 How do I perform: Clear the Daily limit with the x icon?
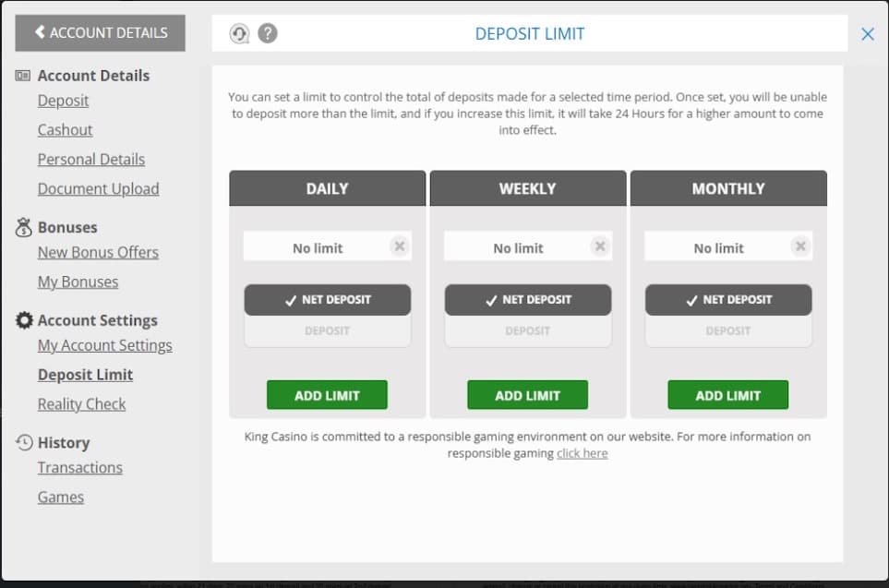click(x=400, y=246)
